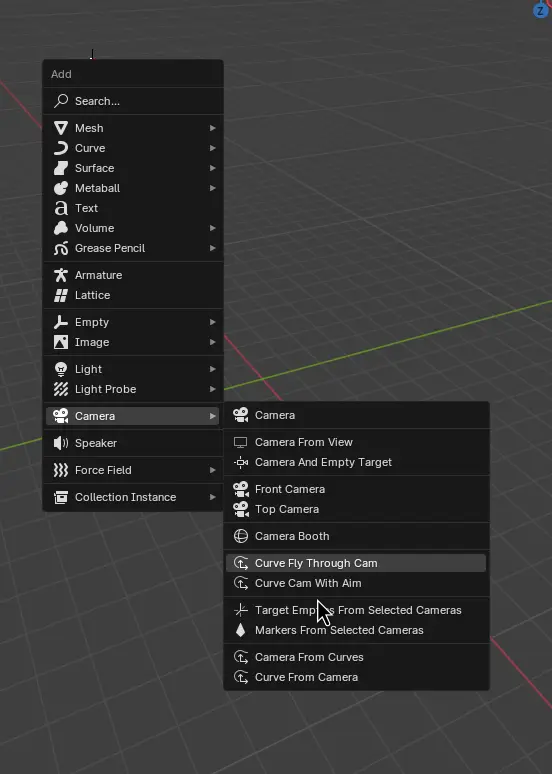The height and width of the screenshot is (774, 552).
Task: Select Camera From Curves
Action: tap(356, 657)
